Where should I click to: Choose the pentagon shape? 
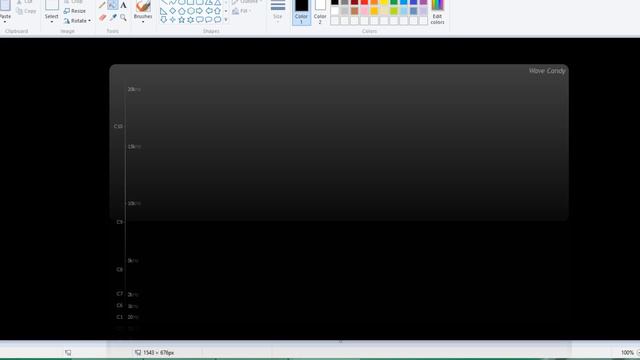[182, 11]
